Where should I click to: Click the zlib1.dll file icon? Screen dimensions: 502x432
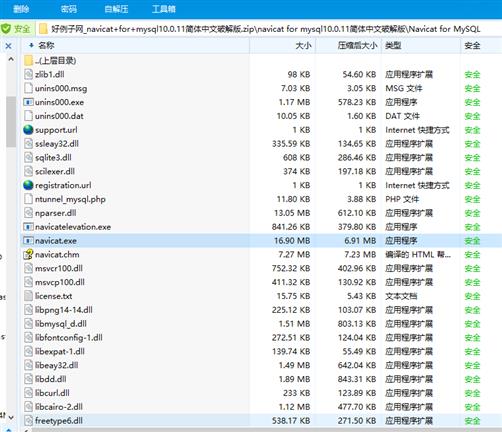click(x=28, y=74)
